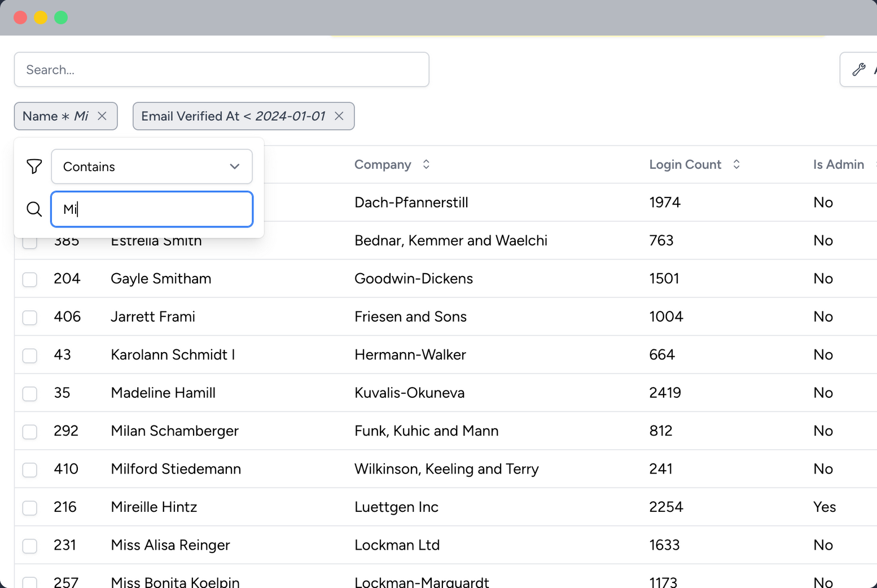
Task: Click the name Madeline Hamill
Action: [x=163, y=393]
